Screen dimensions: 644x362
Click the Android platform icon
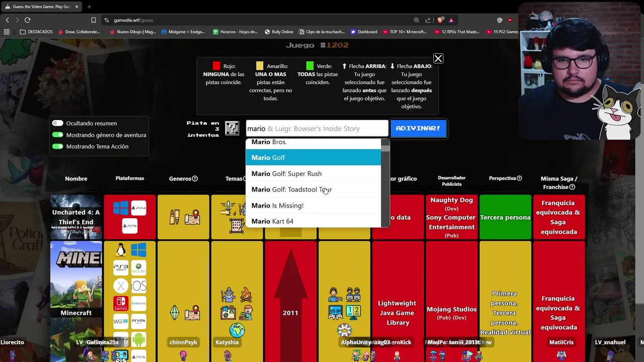[138, 339]
